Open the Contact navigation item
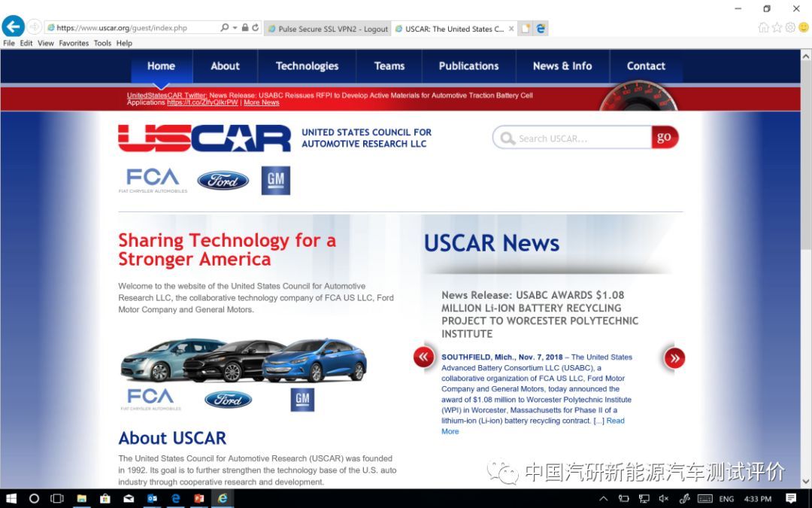 646,65
